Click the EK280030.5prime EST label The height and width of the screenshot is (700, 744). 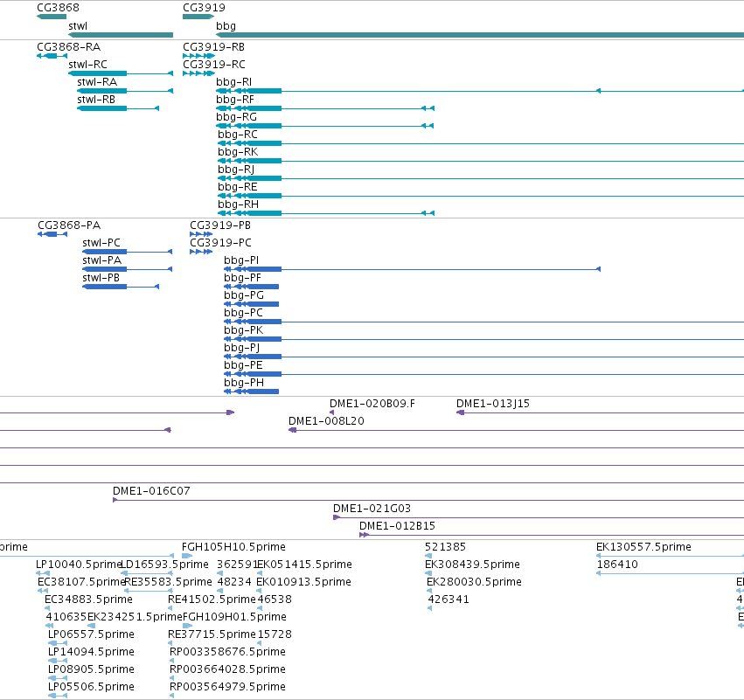[474, 582]
